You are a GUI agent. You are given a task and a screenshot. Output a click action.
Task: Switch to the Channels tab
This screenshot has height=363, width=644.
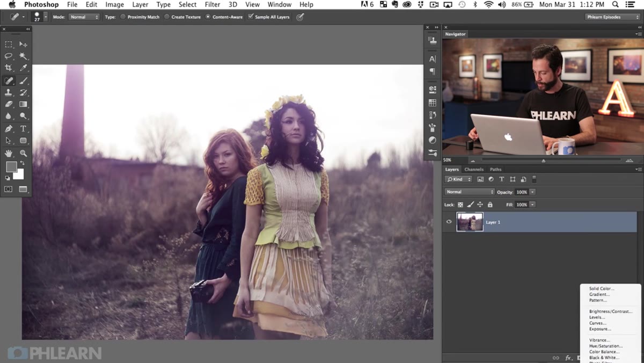click(x=474, y=169)
